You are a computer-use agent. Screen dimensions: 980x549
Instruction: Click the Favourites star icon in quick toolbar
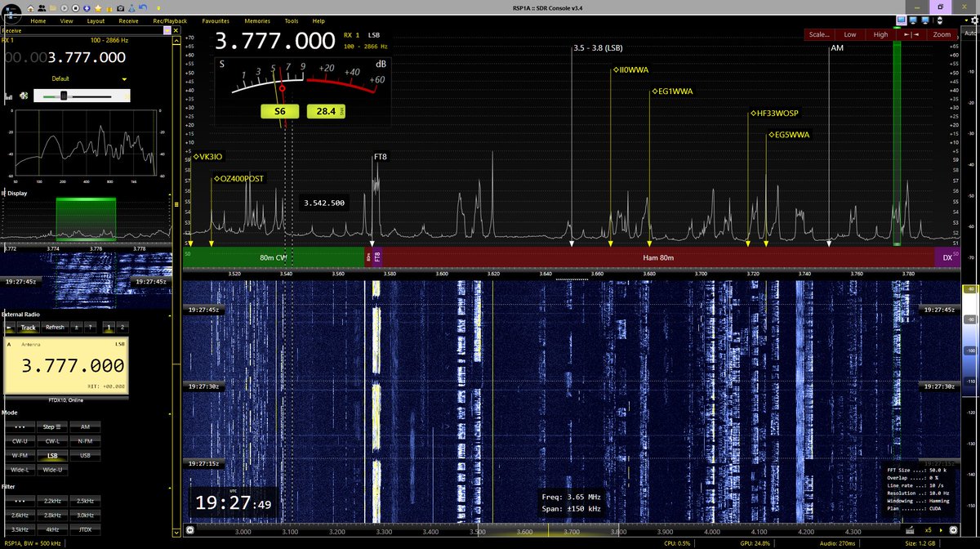(x=98, y=7)
